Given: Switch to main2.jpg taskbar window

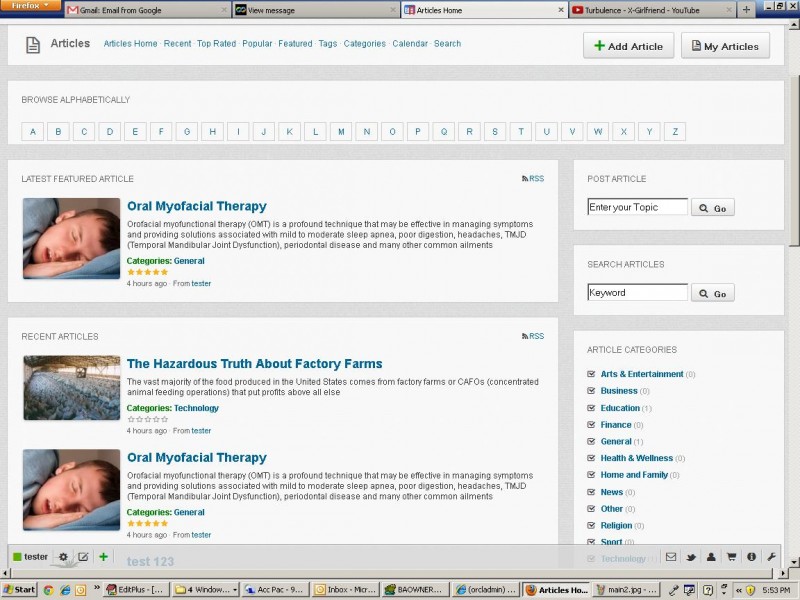Looking at the screenshot, I should (627, 590).
